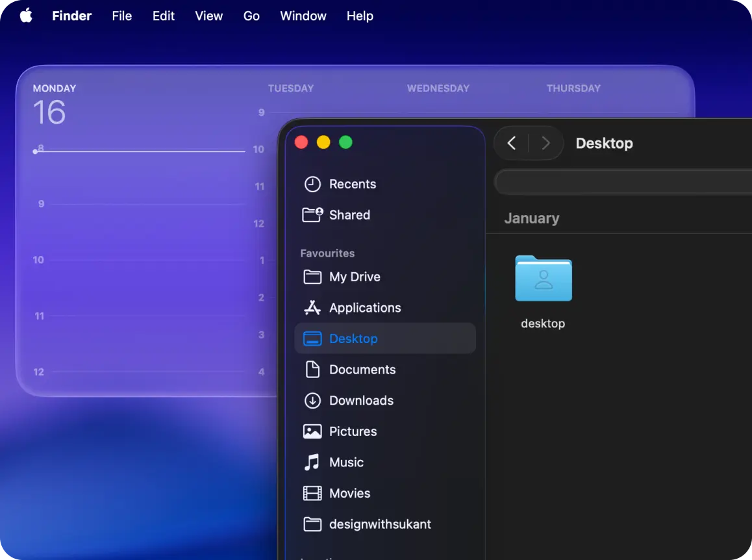Viewport: 752px width, 560px height.
Task: Click the My Drive folder icon
Action: (x=312, y=277)
